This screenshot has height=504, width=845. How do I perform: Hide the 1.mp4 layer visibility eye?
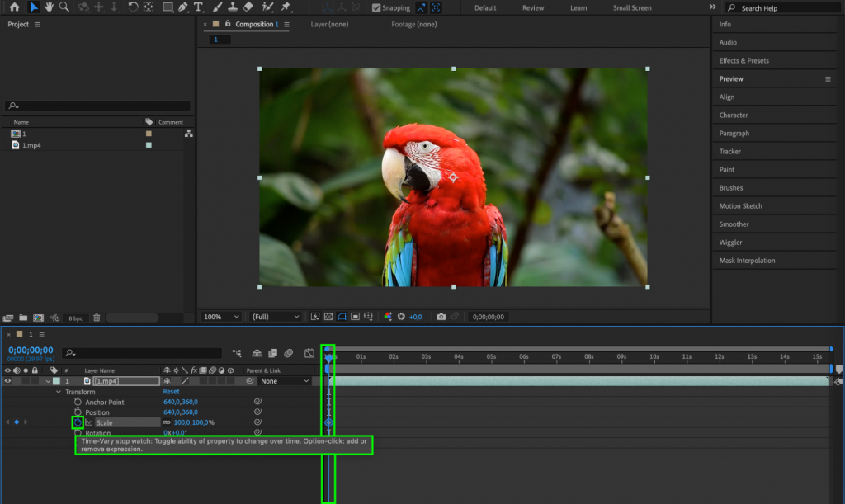tap(8, 381)
